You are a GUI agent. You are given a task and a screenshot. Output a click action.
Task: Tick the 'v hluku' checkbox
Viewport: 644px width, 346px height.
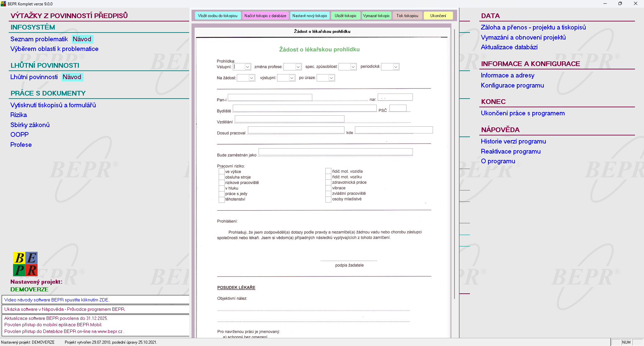[x=221, y=188]
